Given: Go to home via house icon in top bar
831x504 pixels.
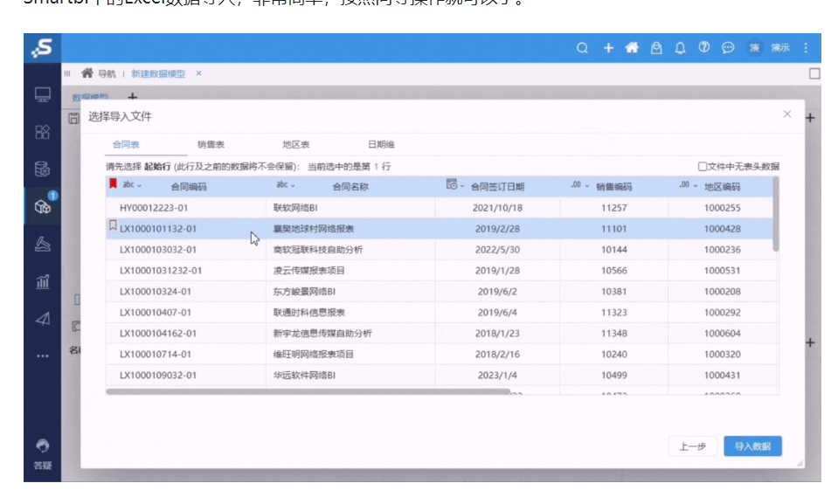Looking at the screenshot, I should (632, 48).
